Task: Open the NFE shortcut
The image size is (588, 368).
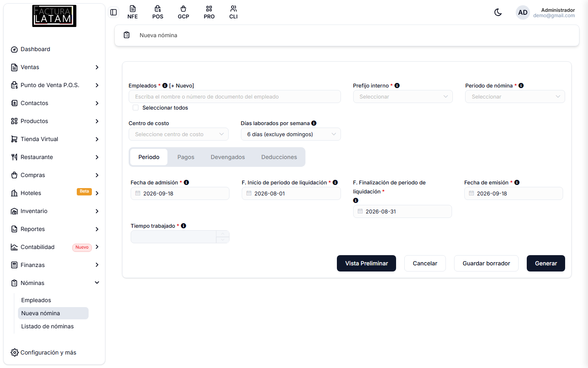Action: [132, 12]
